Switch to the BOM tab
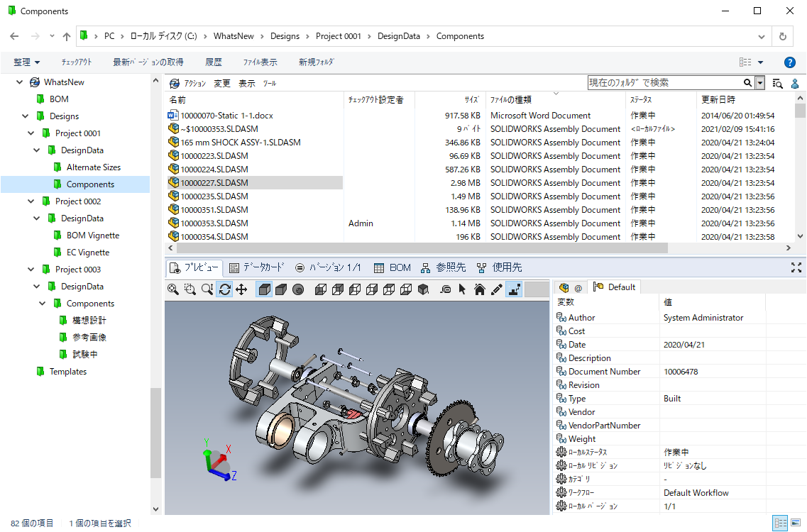The image size is (807, 532). 392,267
